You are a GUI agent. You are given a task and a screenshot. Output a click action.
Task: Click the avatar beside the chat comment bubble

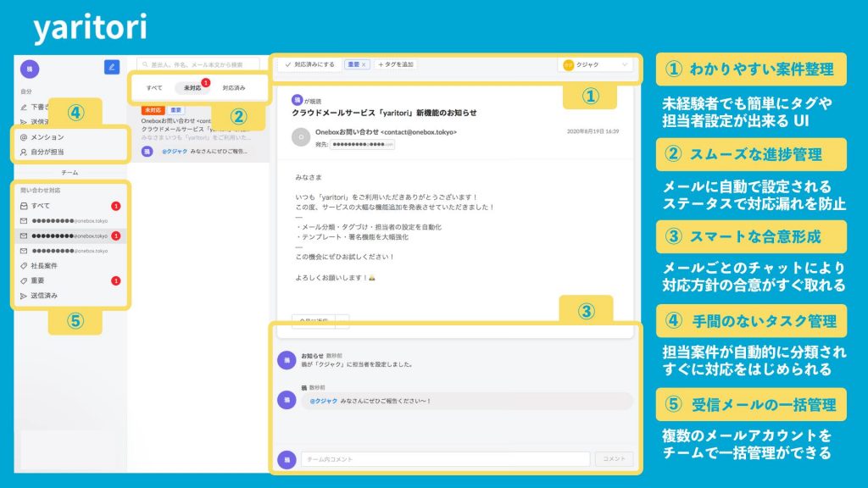point(287,400)
